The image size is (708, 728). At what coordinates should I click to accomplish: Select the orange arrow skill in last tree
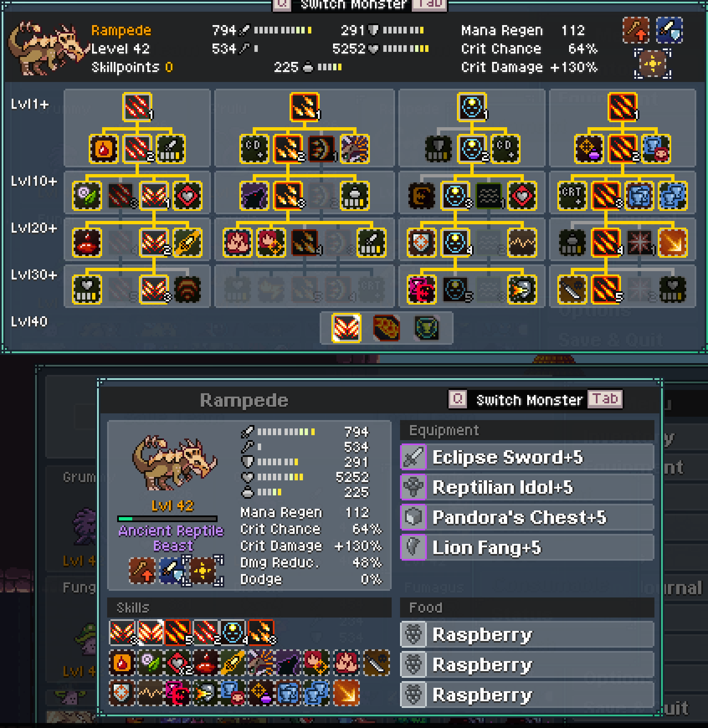click(x=672, y=242)
